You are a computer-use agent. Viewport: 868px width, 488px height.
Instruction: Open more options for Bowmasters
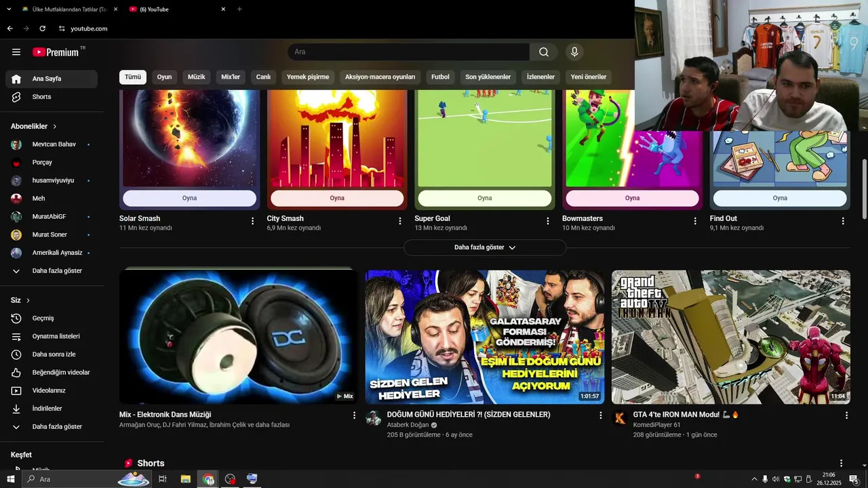[x=695, y=221]
